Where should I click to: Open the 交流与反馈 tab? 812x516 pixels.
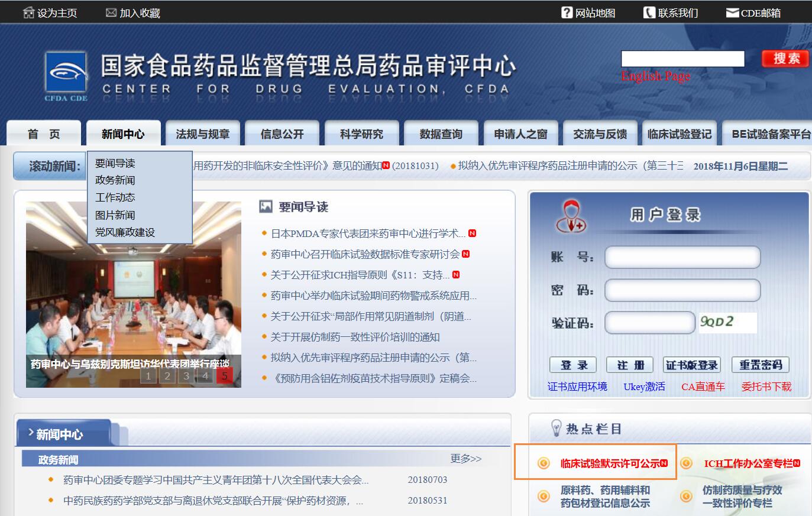click(x=600, y=134)
